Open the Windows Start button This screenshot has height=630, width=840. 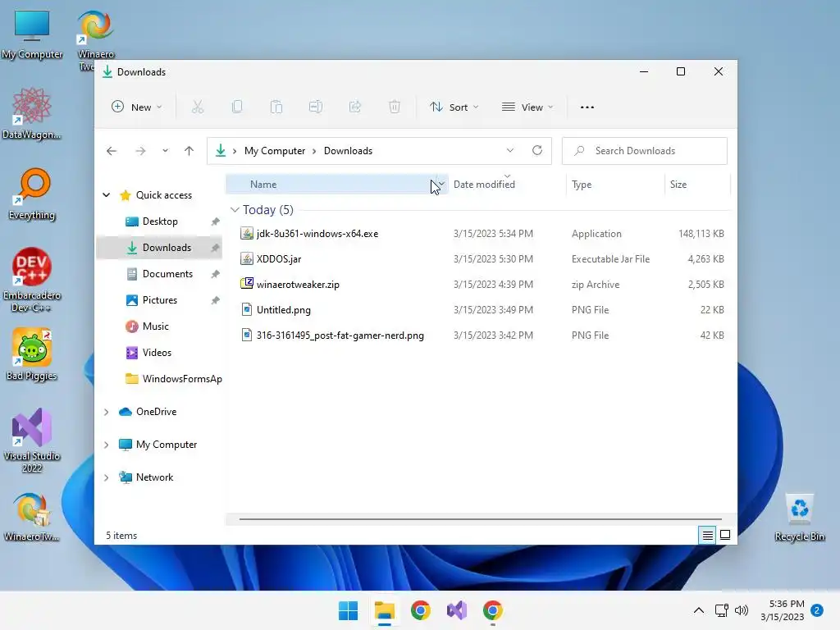[348, 610]
